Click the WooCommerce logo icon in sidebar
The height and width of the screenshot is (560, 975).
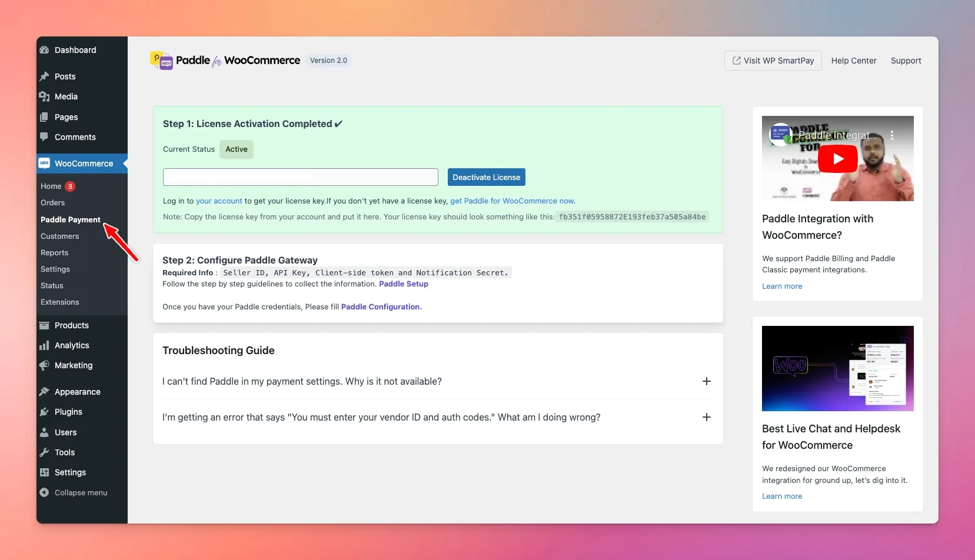click(44, 164)
